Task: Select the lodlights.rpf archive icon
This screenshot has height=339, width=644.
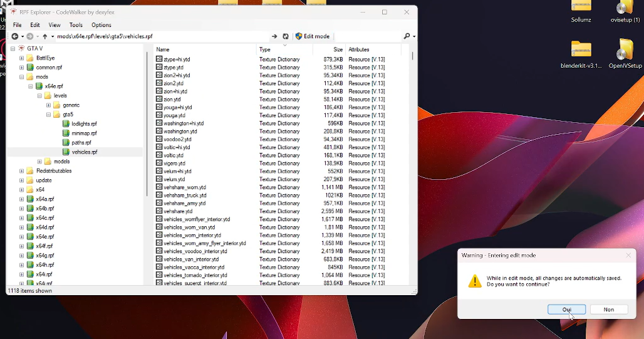Action: click(x=66, y=124)
